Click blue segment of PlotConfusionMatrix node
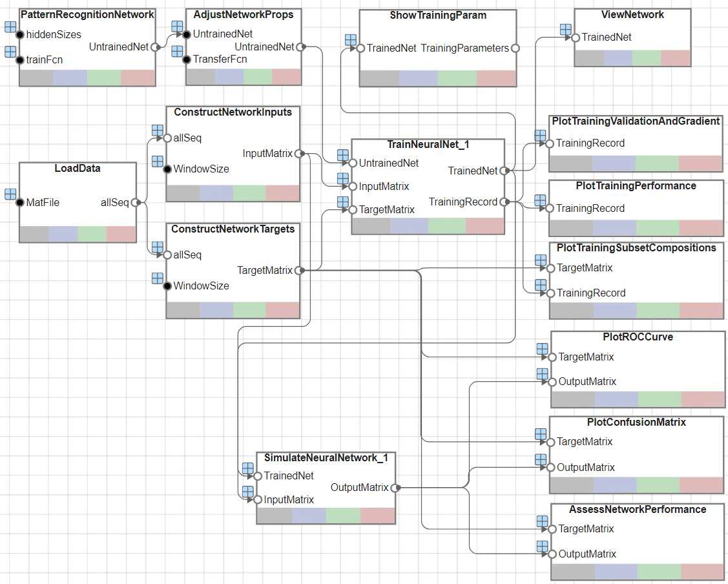The width and height of the screenshot is (728, 584). pos(614,485)
